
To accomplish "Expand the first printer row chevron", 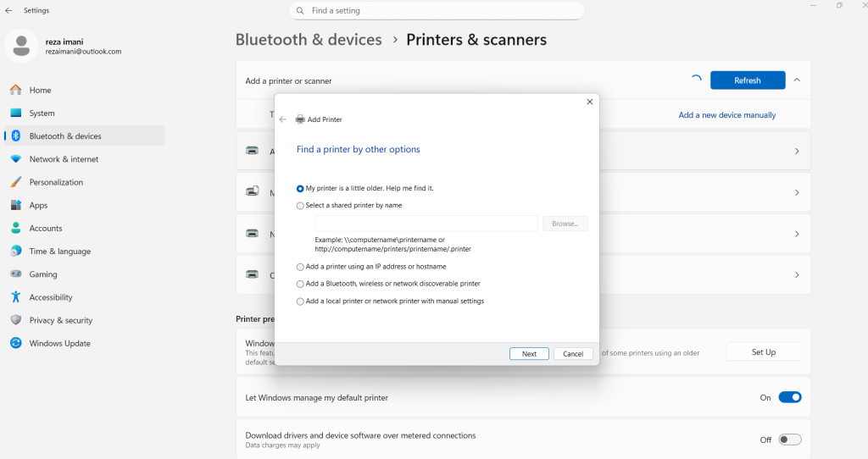I will pyautogui.click(x=797, y=151).
